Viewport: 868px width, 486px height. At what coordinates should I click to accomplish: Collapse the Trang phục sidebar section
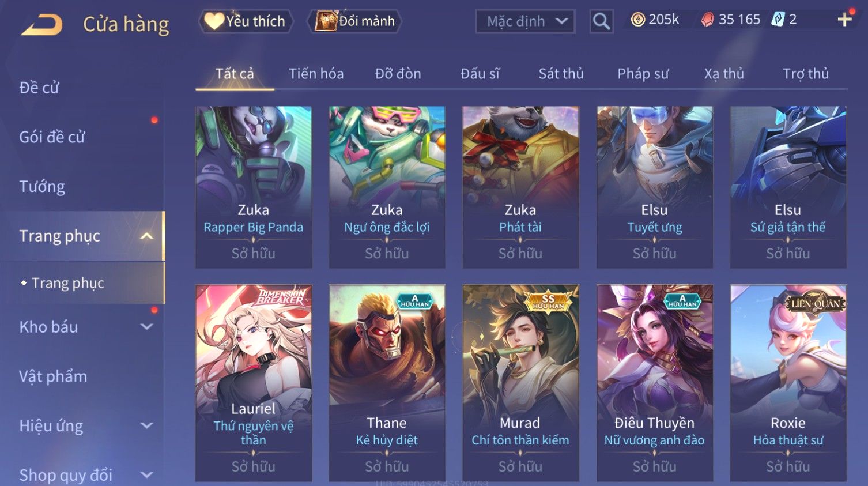click(x=147, y=236)
